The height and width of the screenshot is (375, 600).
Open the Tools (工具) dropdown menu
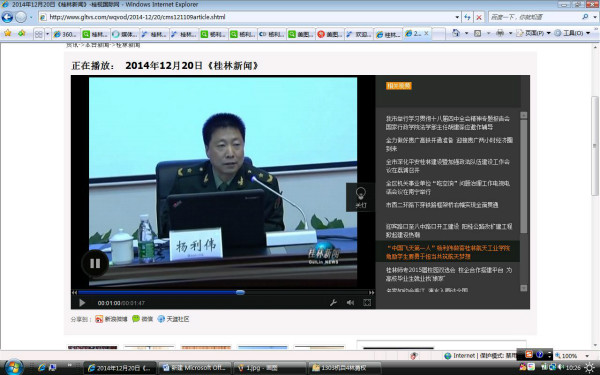[572, 33]
